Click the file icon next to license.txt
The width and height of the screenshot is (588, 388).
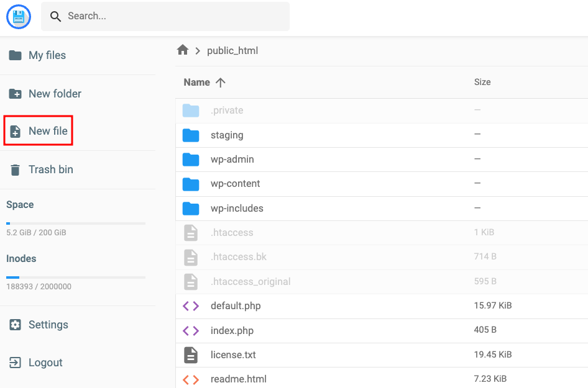(191, 354)
